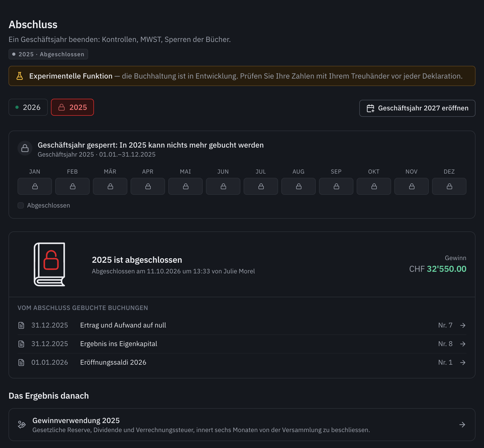Select the locked MÄR month tile
Viewport: 484px width, 448px height.
pyautogui.click(x=110, y=186)
